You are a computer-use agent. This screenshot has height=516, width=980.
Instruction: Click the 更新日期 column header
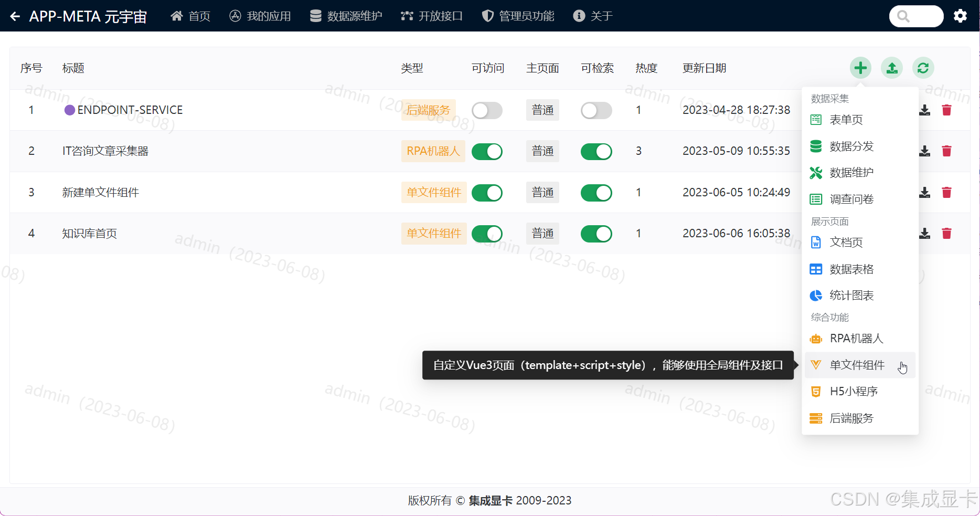(x=704, y=68)
